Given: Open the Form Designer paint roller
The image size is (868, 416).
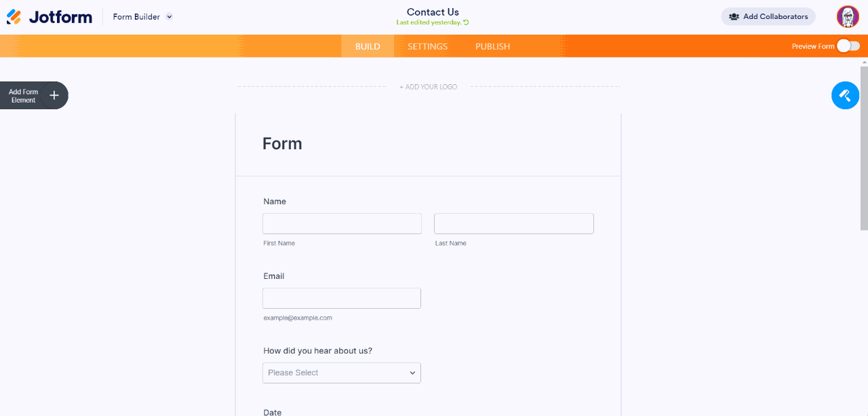Looking at the screenshot, I should pos(845,96).
